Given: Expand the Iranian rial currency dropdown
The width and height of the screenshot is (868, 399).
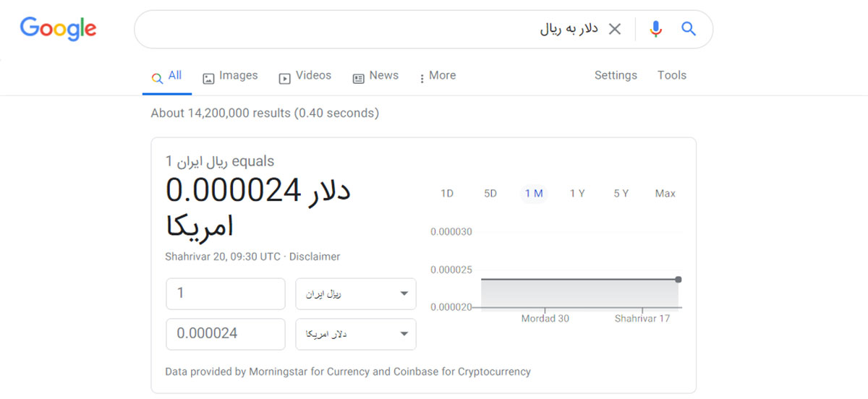Looking at the screenshot, I should pyautogui.click(x=356, y=293).
